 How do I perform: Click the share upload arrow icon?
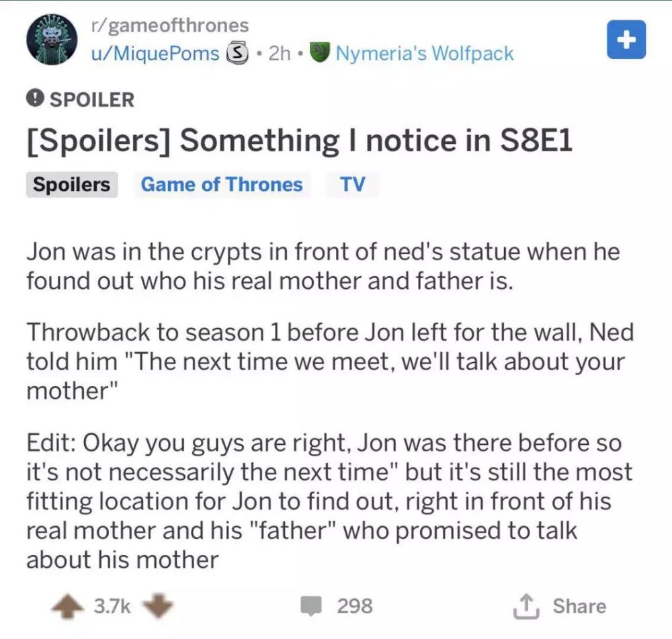click(526, 607)
